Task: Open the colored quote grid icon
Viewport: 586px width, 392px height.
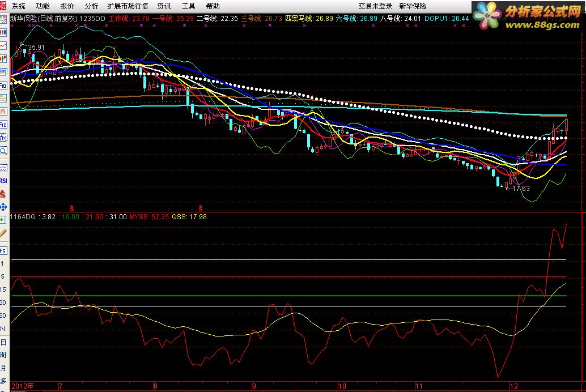Action: click(3, 32)
